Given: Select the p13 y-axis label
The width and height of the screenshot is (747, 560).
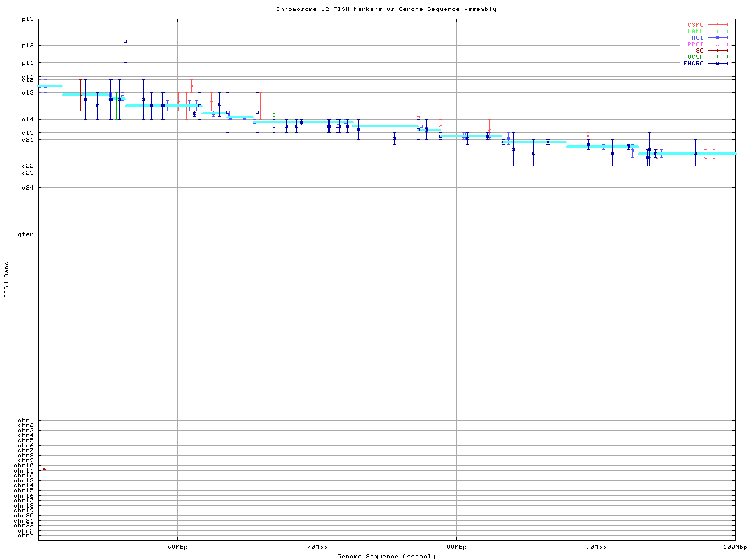Looking at the screenshot, I should [x=28, y=19].
